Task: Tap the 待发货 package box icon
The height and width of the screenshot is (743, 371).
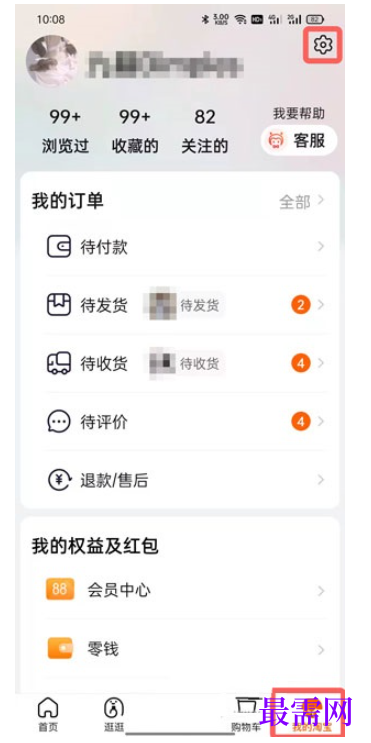Action: pos(59,305)
